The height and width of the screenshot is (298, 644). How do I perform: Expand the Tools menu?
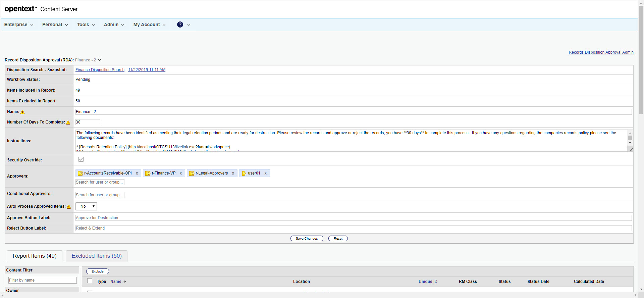coord(86,24)
